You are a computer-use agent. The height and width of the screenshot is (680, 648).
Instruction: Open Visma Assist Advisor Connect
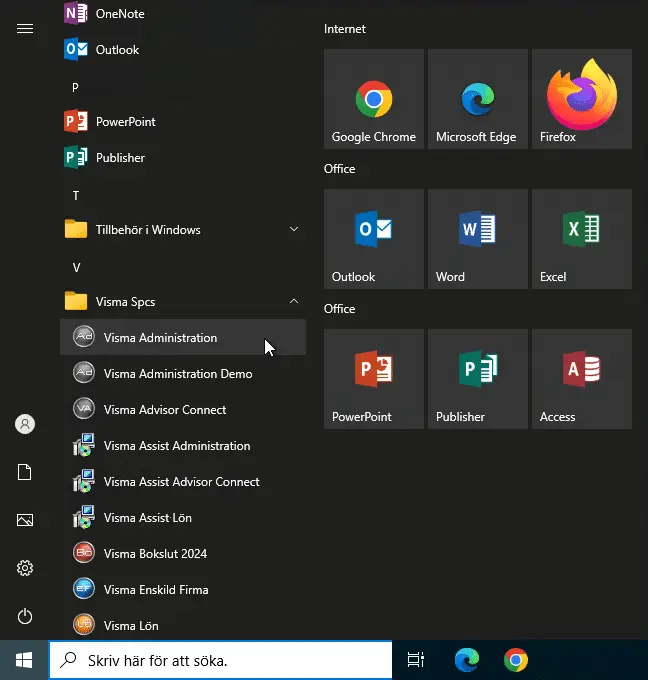click(x=183, y=481)
